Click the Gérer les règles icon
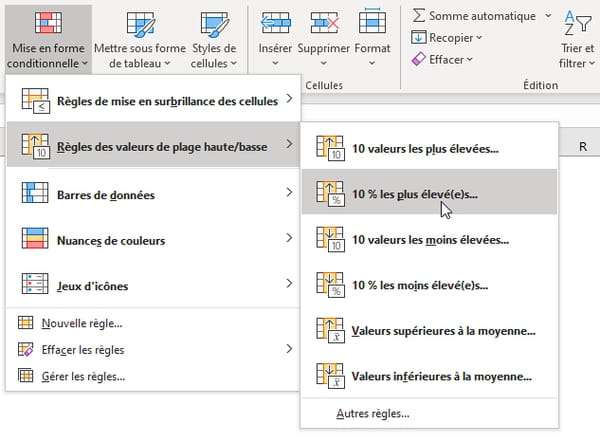600x442 pixels. pyautogui.click(x=26, y=375)
